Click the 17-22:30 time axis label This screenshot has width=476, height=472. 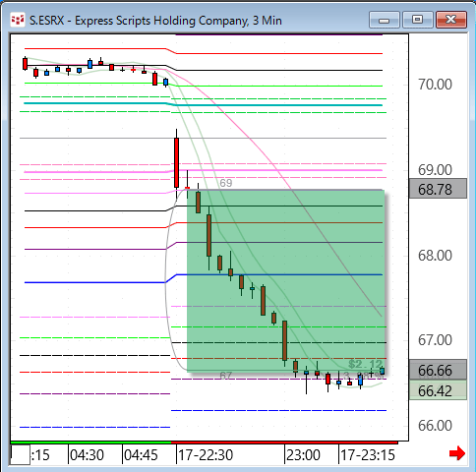(206, 455)
